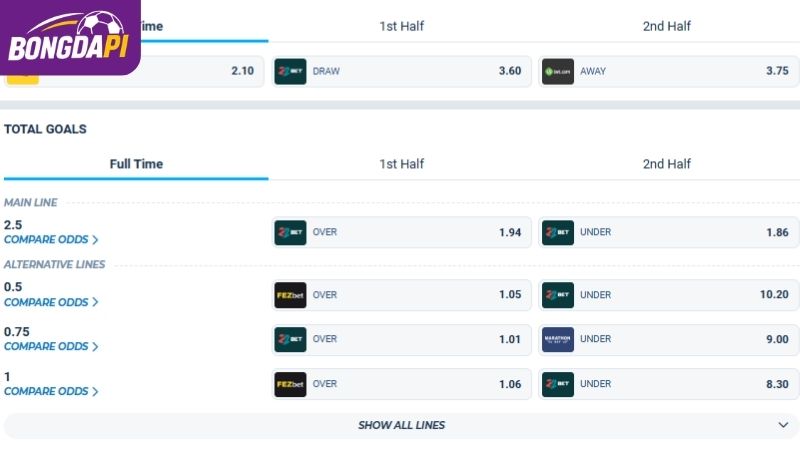This screenshot has height=450, width=800.
Task: Switch to Total Goals 2nd Half tab
Action: pyautogui.click(x=666, y=164)
